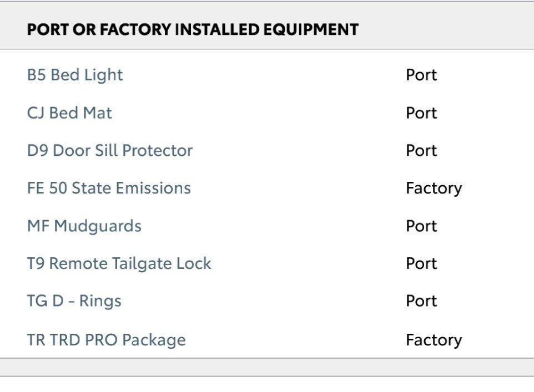Click Port value beside Remote Tailgate Lock
534x392 pixels.
(x=421, y=263)
